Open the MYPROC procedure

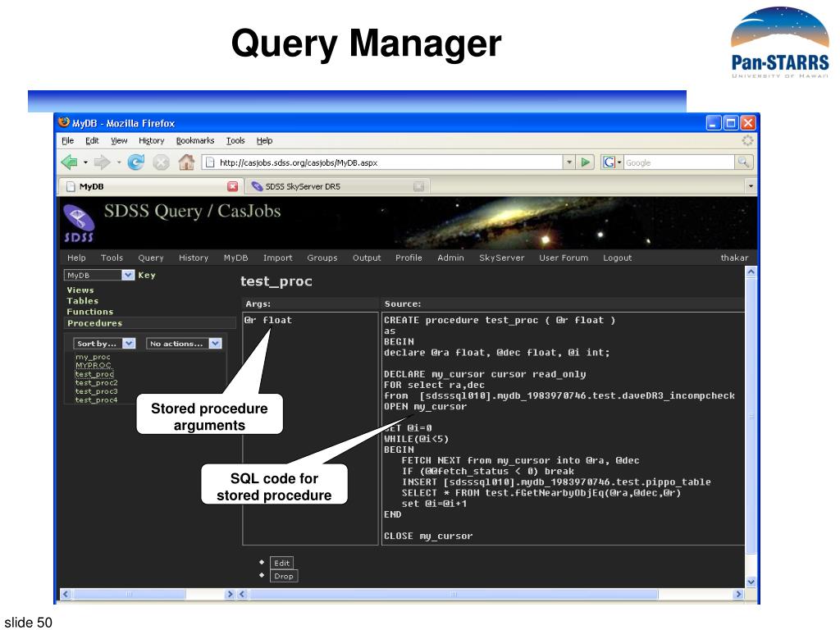pos(94,365)
